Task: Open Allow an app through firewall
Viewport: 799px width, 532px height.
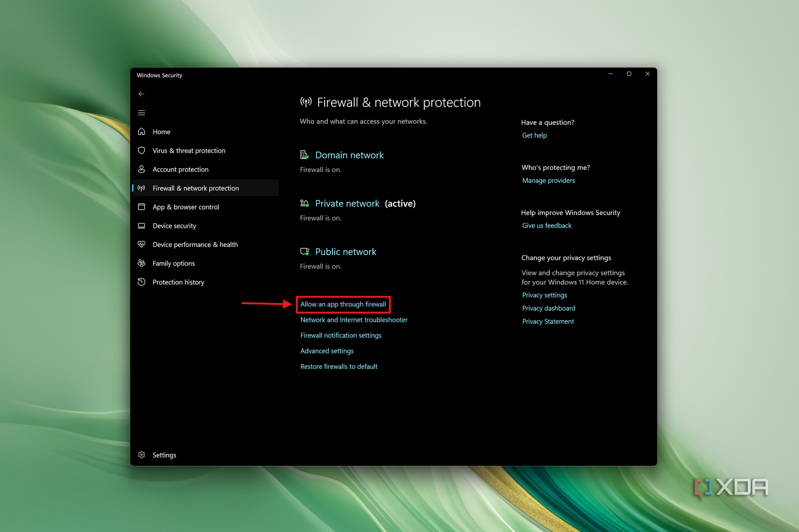Action: [x=343, y=304]
